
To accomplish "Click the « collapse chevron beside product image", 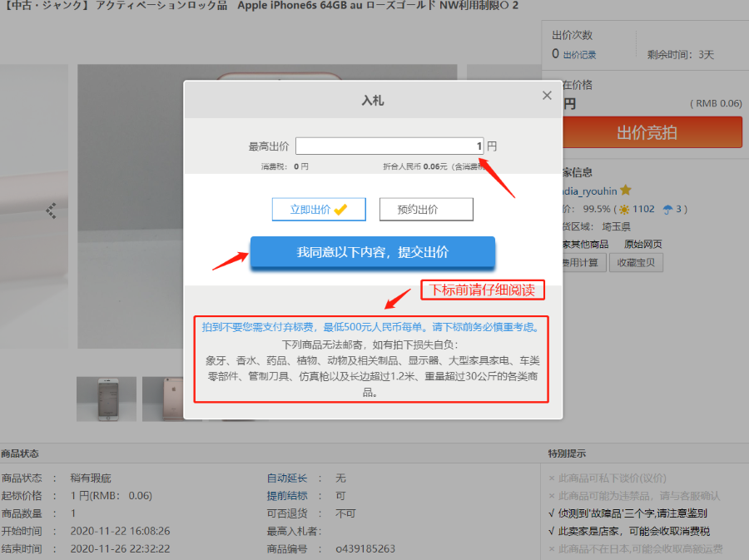I will [51, 211].
